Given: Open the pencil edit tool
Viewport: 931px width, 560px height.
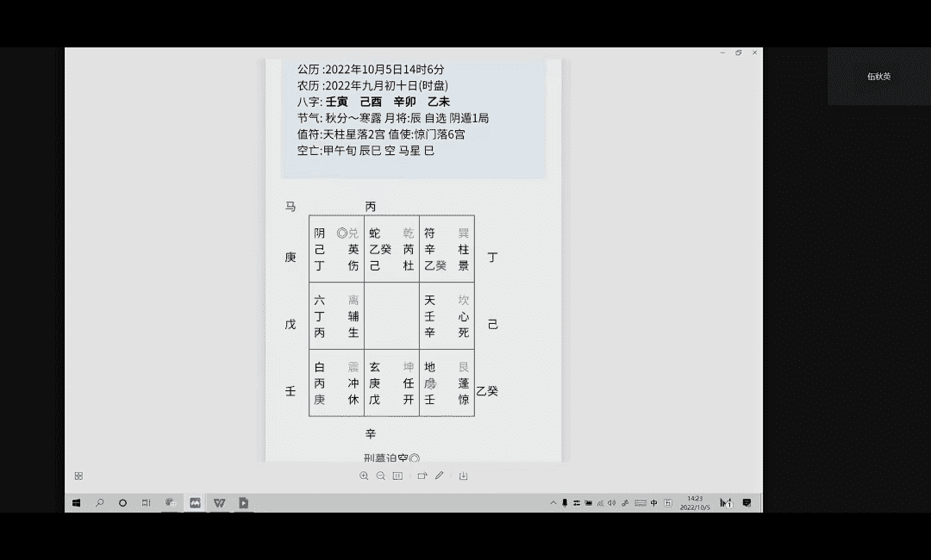Looking at the screenshot, I should point(440,476).
